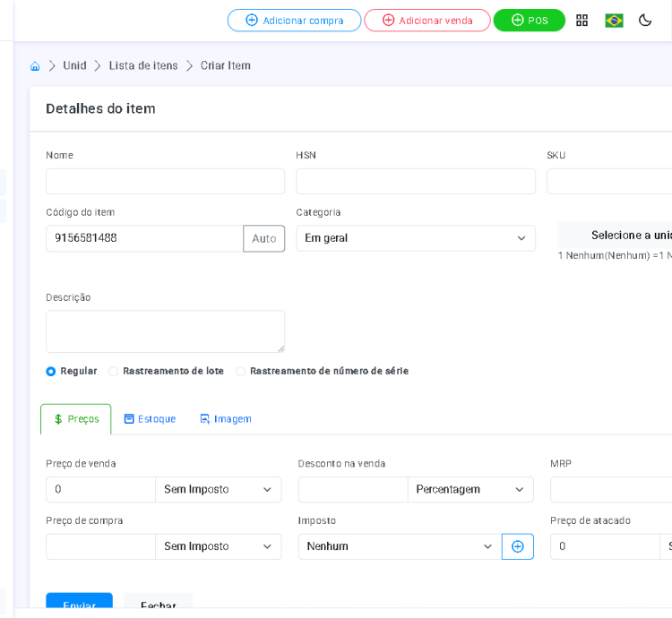Click Adicionar venda button
Viewport: 672px width, 618px height.
[426, 21]
